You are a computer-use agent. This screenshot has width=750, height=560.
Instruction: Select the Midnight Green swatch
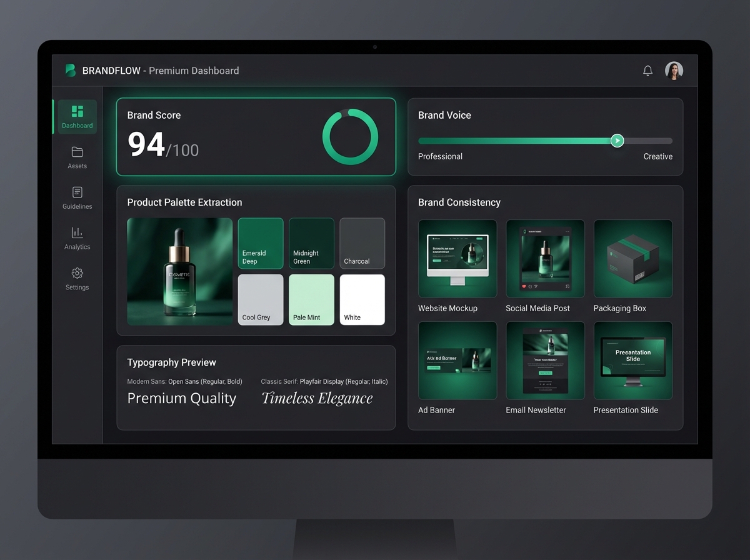click(311, 243)
